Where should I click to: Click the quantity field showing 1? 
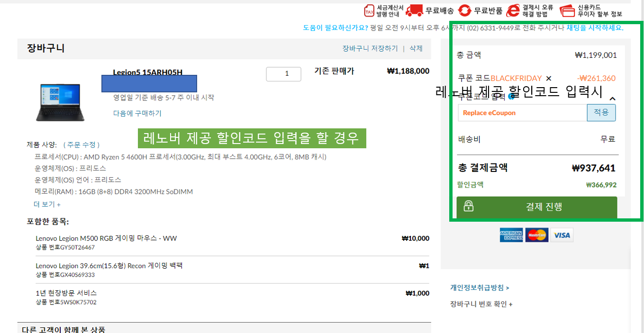click(283, 74)
